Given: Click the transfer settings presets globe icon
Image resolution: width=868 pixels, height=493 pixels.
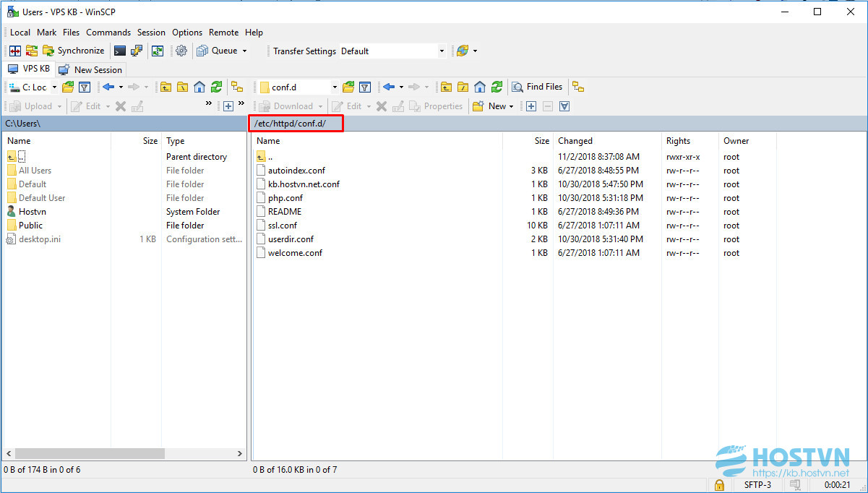Looking at the screenshot, I should (462, 51).
